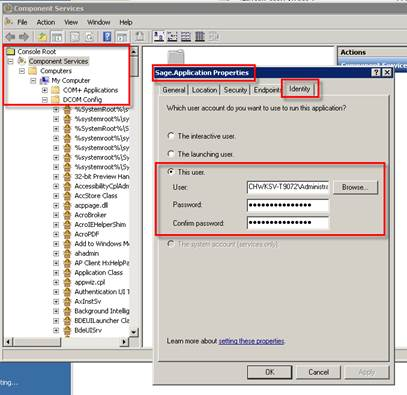
Task: Expand the Application Class entry
Action: coord(56,273)
